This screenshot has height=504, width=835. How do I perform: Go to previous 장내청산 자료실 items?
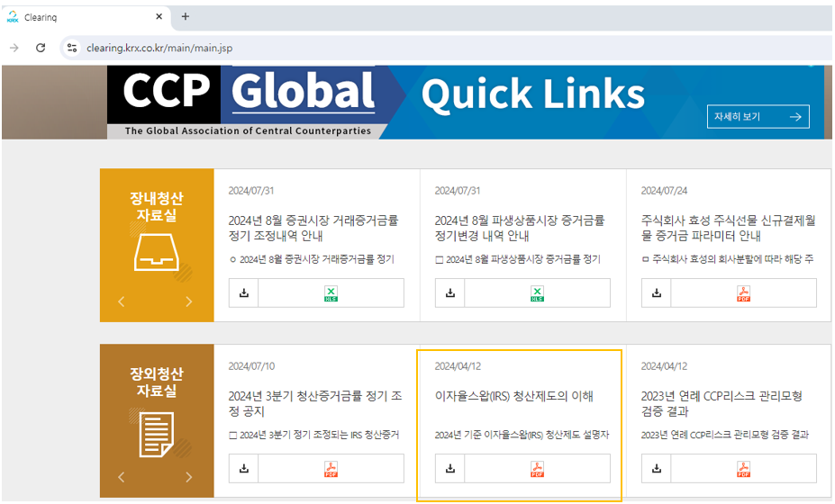click(122, 301)
